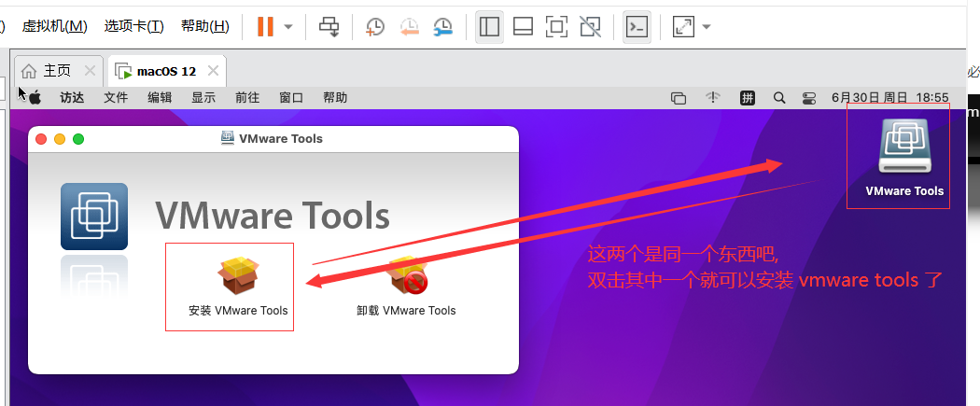The width and height of the screenshot is (980, 406).
Task: Open the 显示 menu in macOS
Action: point(203,97)
